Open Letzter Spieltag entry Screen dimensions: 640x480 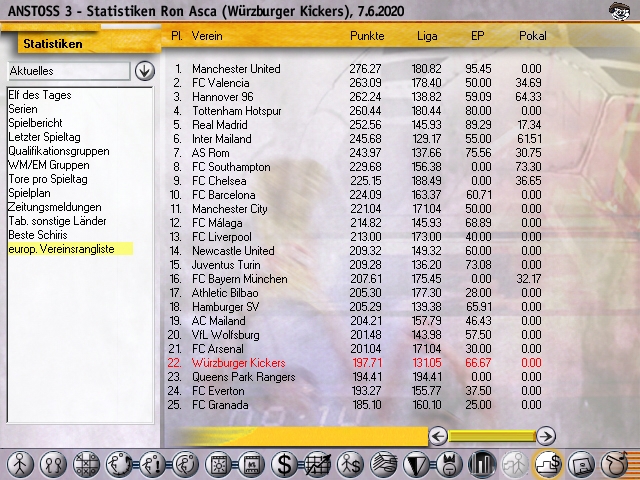click(44, 137)
